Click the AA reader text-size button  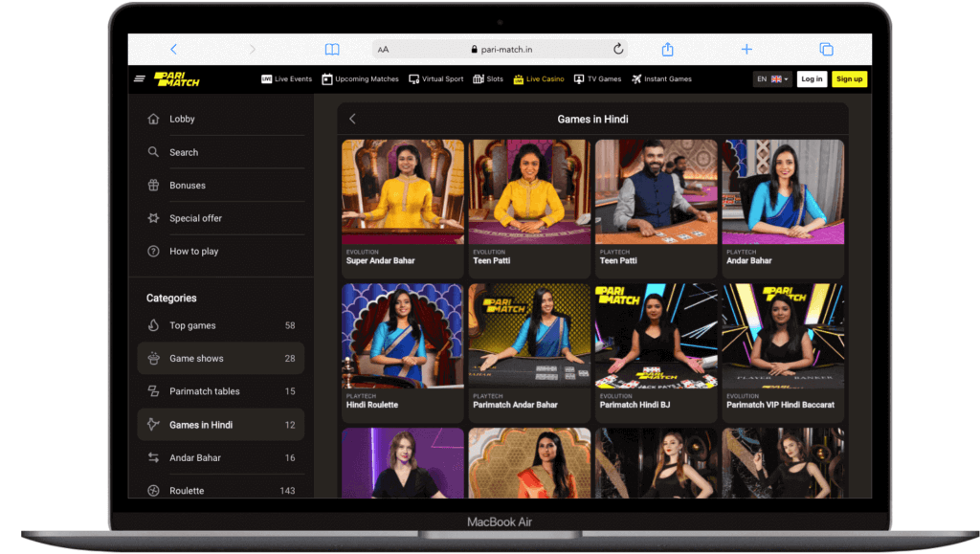coord(383,50)
